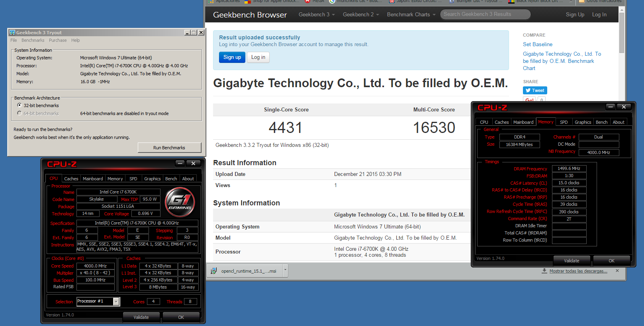
Task: Open the Benchmark Charts dropdown menu
Action: [411, 14]
